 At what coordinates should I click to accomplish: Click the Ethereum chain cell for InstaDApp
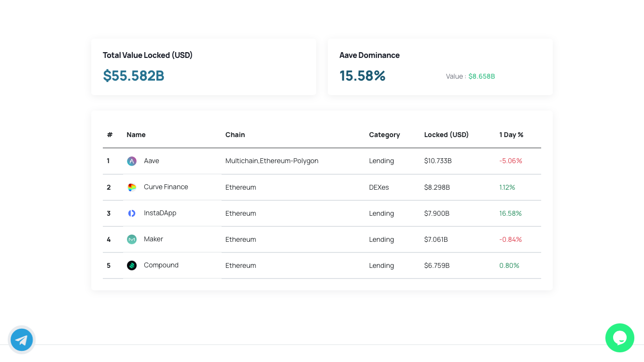(241, 213)
